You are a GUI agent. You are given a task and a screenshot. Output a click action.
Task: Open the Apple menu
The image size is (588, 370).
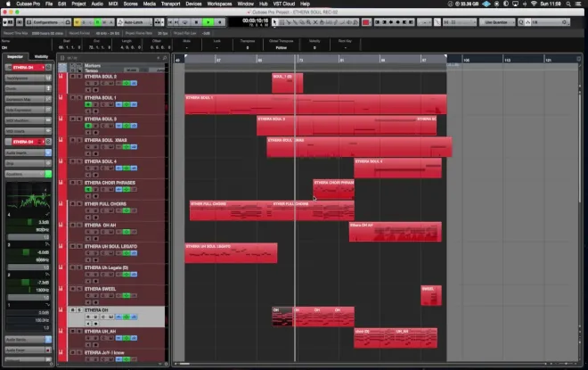tap(8, 4)
